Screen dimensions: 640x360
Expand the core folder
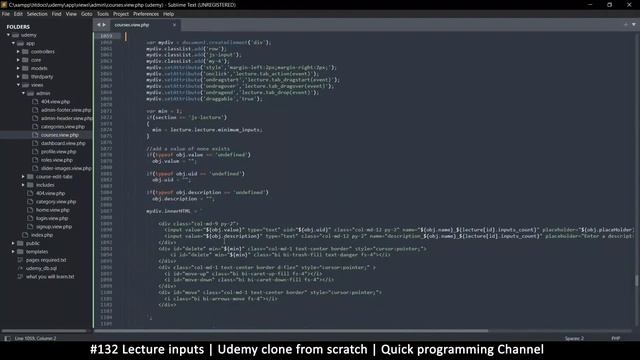(18, 60)
